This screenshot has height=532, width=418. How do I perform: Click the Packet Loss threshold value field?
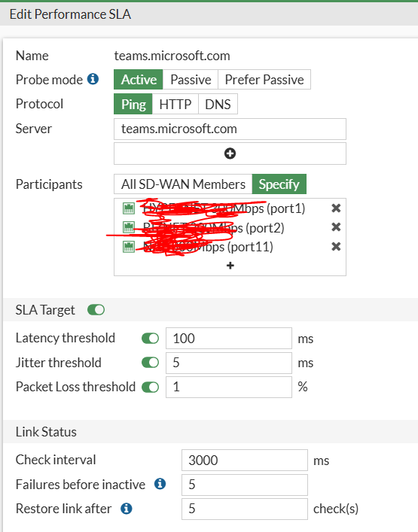pyautogui.click(x=229, y=387)
